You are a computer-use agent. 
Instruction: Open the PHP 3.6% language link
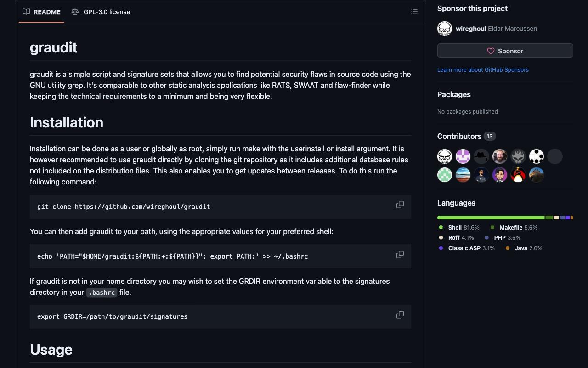[x=503, y=238]
